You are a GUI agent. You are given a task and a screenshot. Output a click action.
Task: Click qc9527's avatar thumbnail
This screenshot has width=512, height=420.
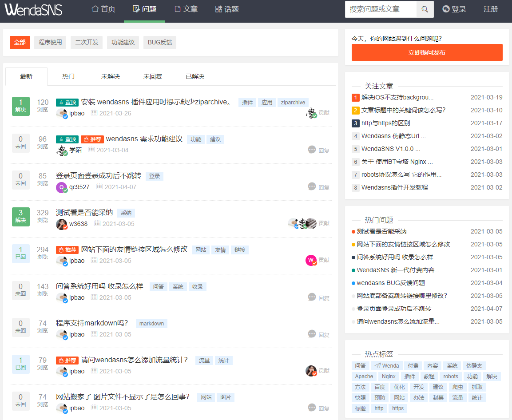click(62, 187)
